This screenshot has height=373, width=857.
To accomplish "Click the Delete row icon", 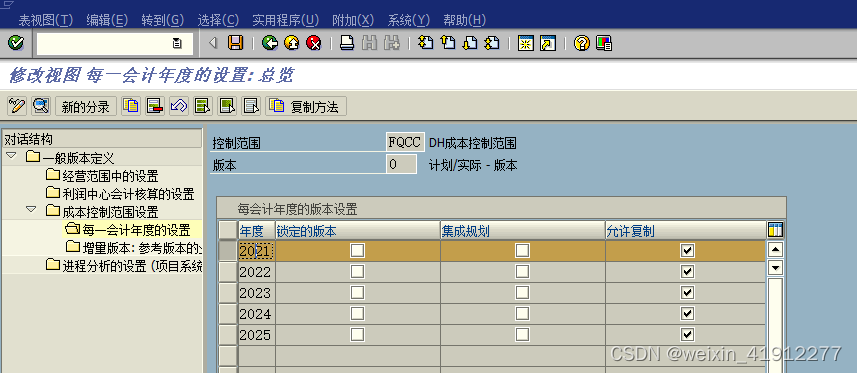I will click(155, 106).
